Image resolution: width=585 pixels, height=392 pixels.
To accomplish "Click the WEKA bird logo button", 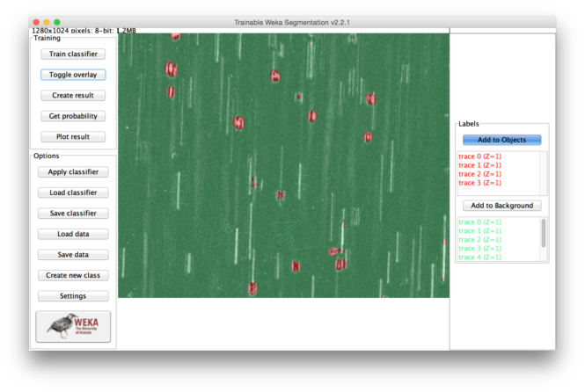I will click(x=73, y=326).
